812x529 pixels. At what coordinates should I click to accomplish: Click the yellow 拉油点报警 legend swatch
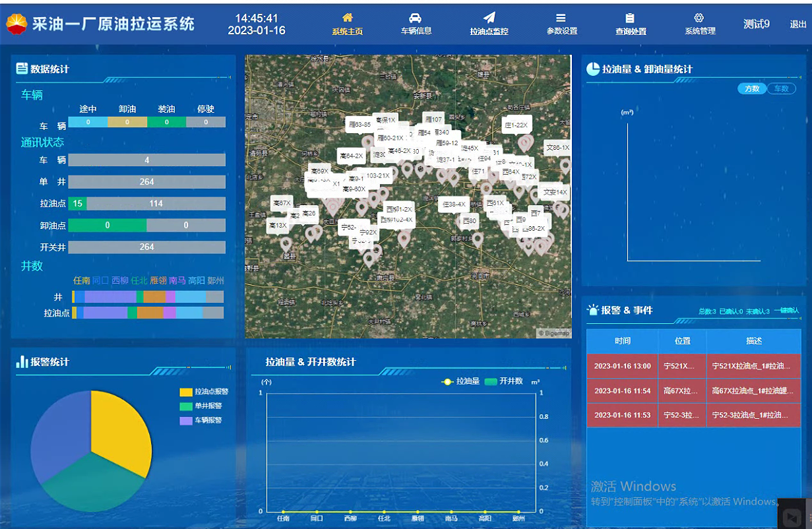pos(186,392)
